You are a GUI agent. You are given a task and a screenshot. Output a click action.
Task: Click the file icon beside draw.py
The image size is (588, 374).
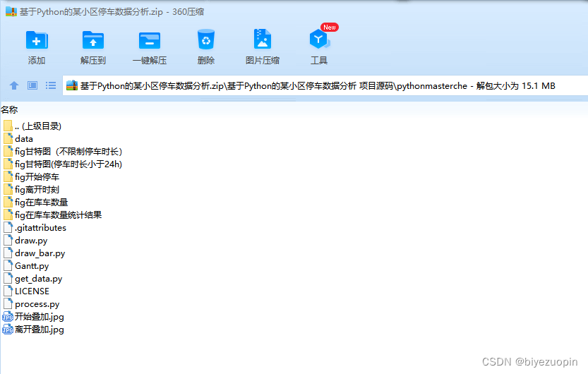pyautogui.click(x=8, y=240)
